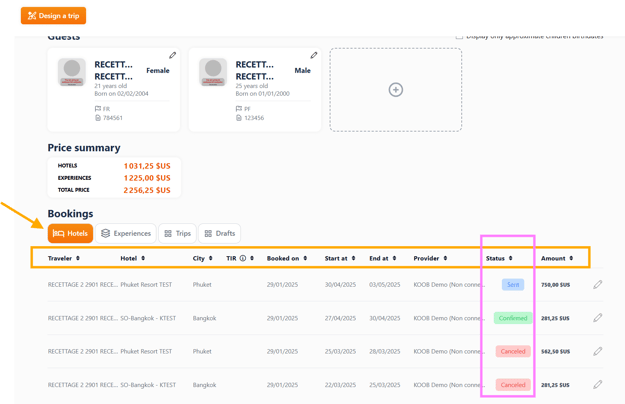Click the Sent status badge
Viewport: 625px width, 404px height.
512,285
